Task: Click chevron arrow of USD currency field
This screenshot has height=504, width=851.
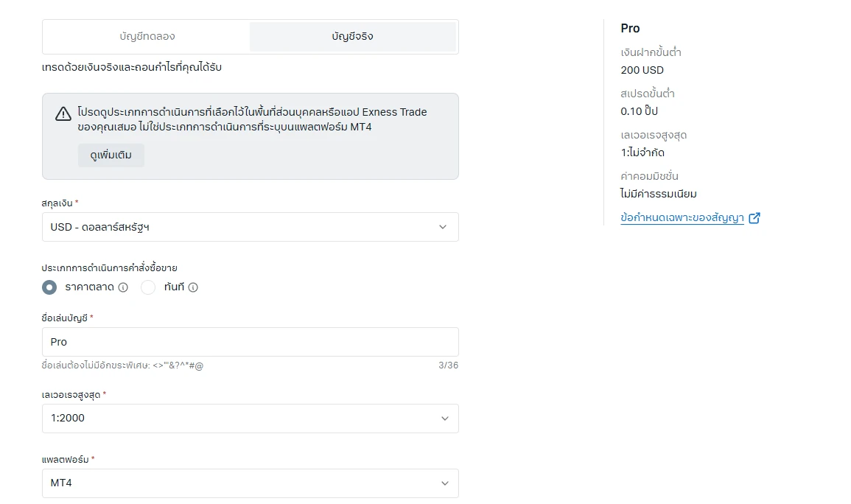Action: (x=443, y=227)
